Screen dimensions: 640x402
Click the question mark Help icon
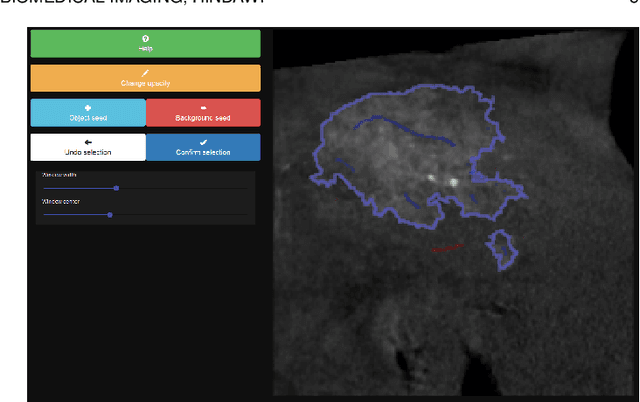[145, 38]
